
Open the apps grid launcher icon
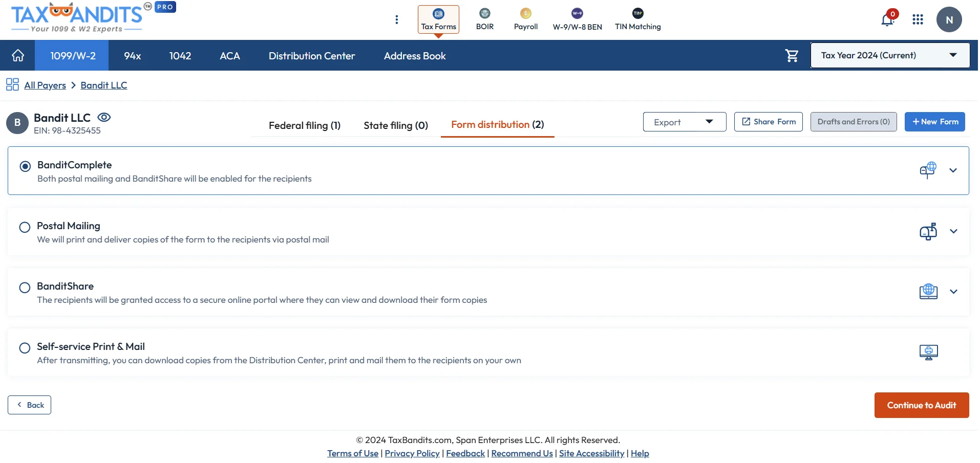click(918, 19)
